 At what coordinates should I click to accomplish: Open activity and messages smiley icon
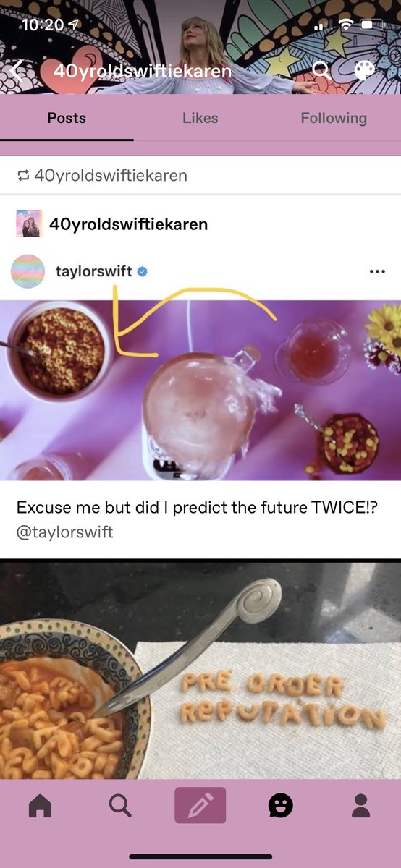coord(281,805)
